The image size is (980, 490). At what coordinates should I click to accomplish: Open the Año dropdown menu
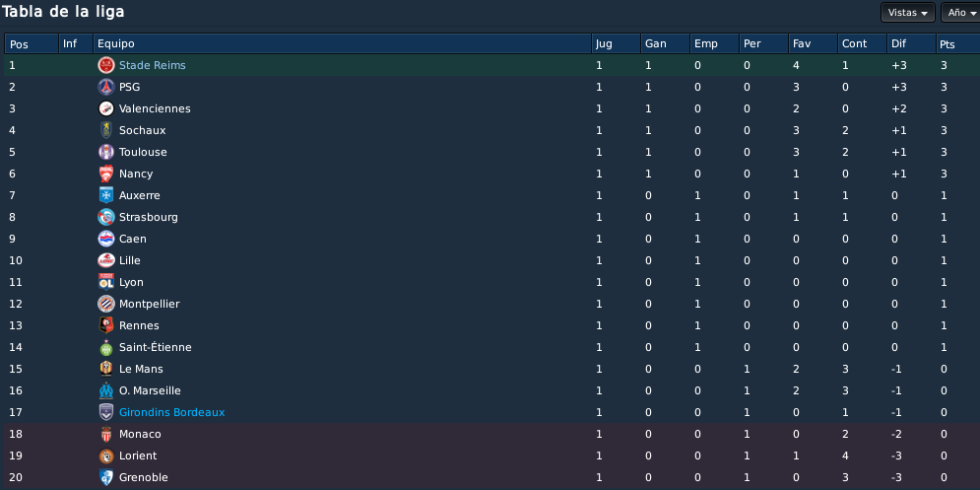960,13
